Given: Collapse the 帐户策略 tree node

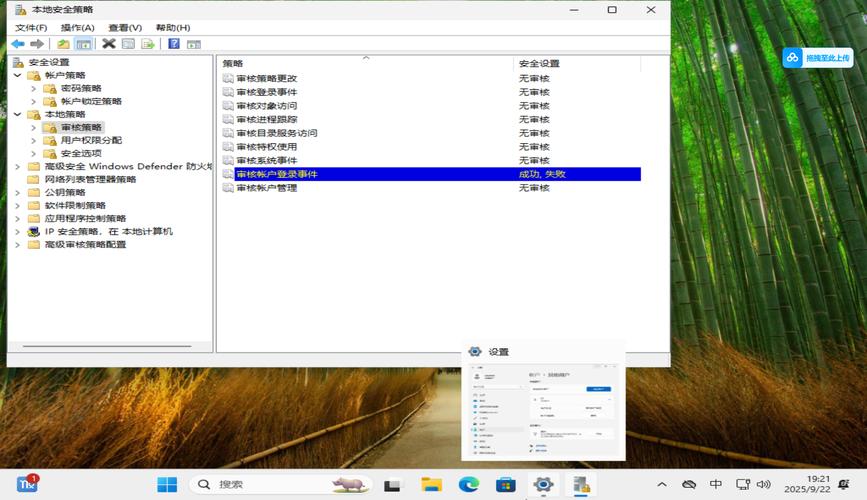Looking at the screenshot, I should tap(17, 75).
